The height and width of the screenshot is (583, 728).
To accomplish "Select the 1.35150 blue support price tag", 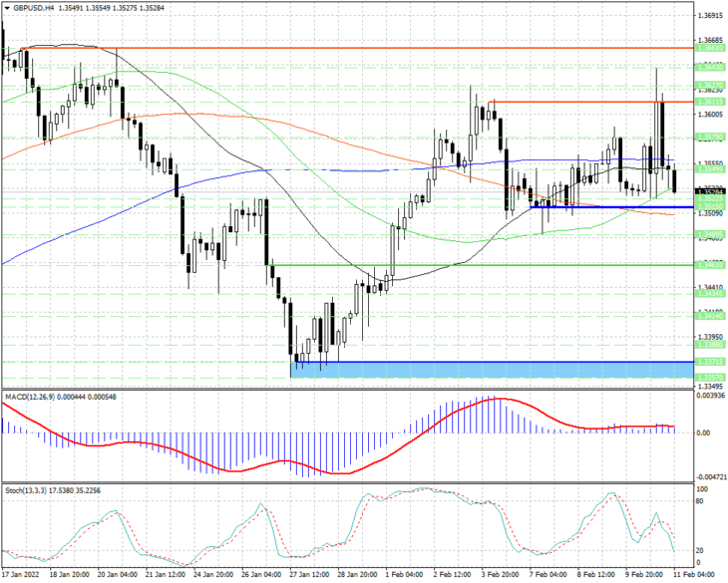I will tap(710, 206).
